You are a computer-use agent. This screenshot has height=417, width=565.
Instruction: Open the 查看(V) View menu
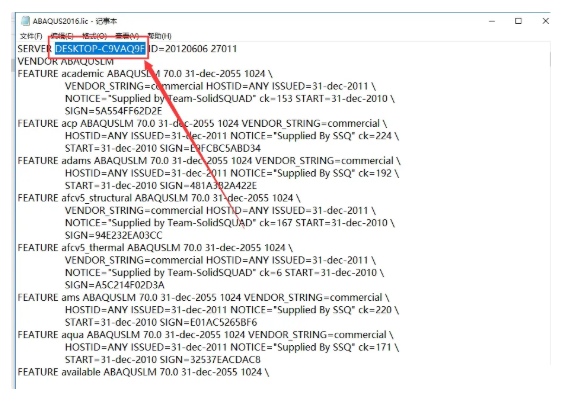127,36
